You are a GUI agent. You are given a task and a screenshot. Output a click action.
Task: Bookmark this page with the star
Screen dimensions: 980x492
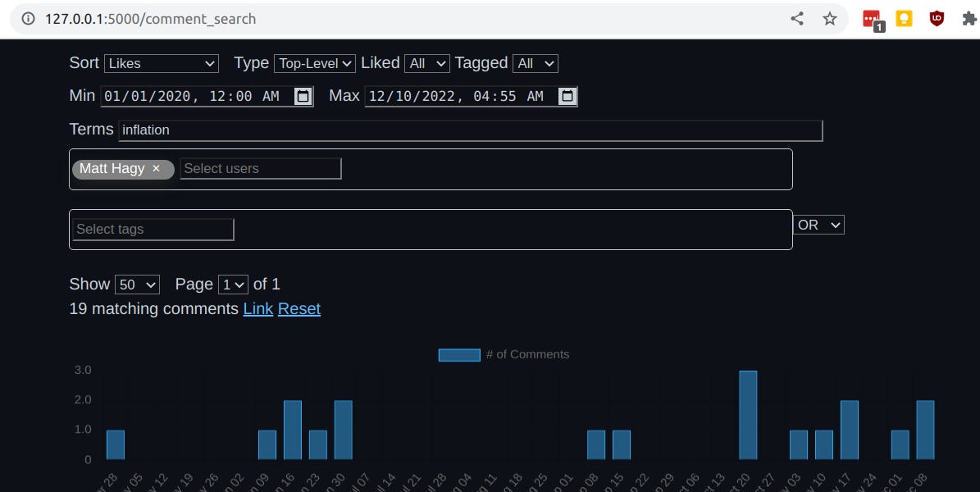[829, 17]
